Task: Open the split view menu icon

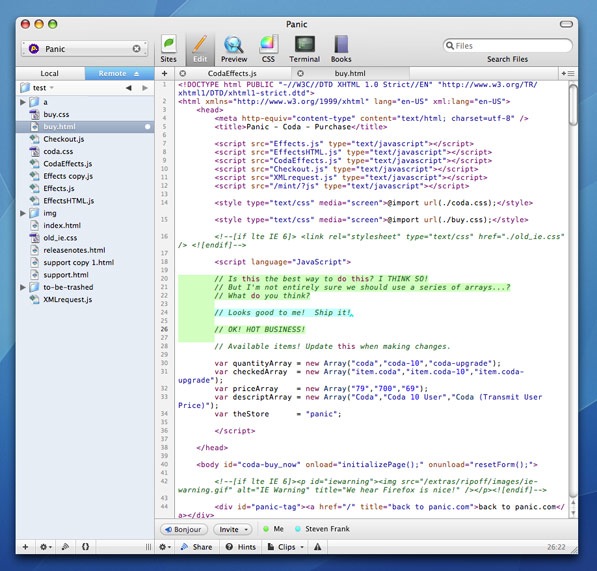Action: [568, 73]
